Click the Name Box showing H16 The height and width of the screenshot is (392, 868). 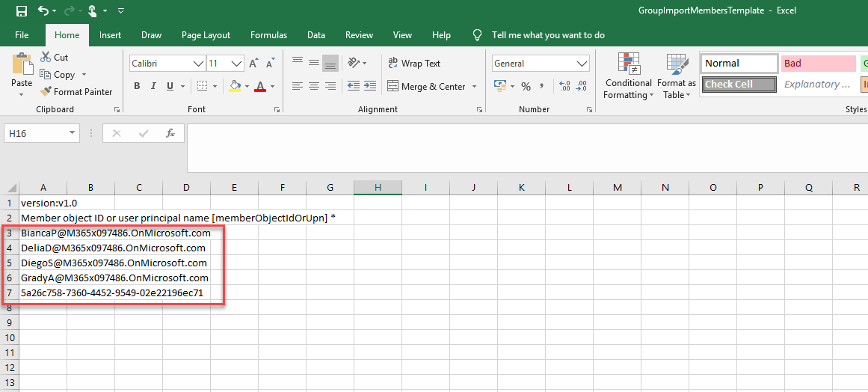coord(42,133)
